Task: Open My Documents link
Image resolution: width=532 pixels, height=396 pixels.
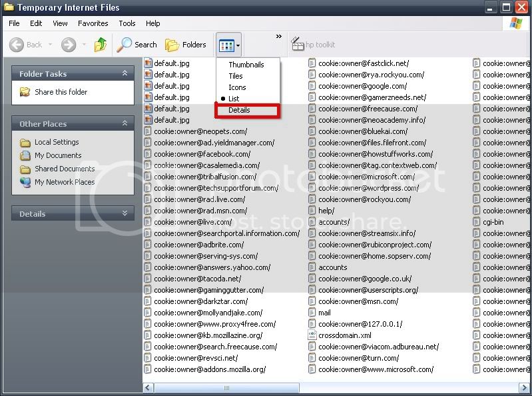Action: click(x=58, y=155)
